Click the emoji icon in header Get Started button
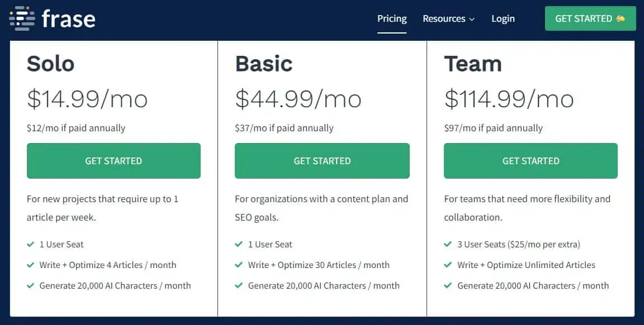Viewport: 644px width, 325px height. click(621, 18)
